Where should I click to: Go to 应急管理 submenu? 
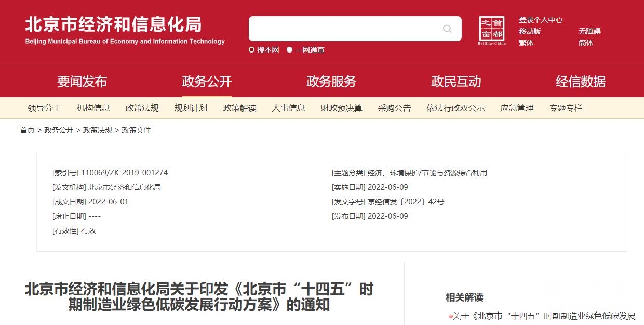(517, 108)
